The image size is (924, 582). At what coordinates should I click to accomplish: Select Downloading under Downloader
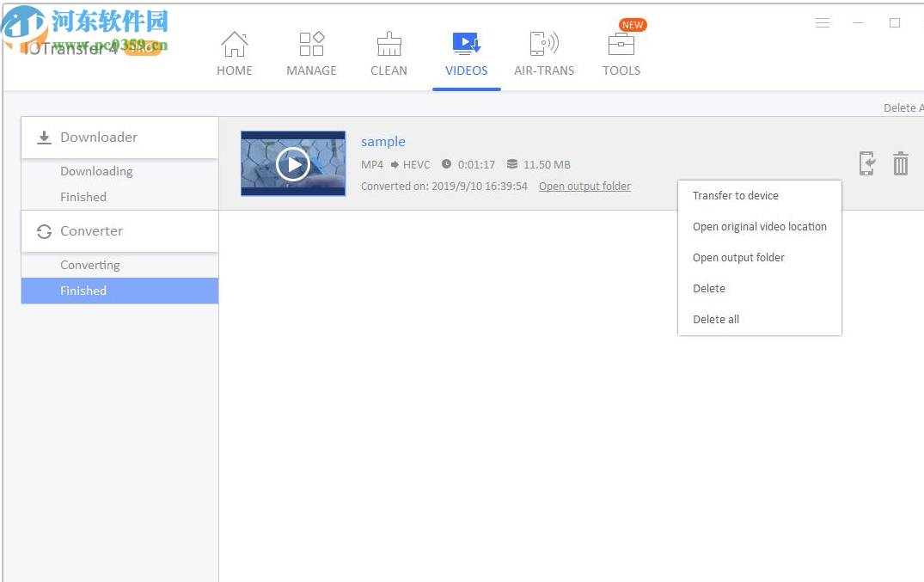click(96, 171)
